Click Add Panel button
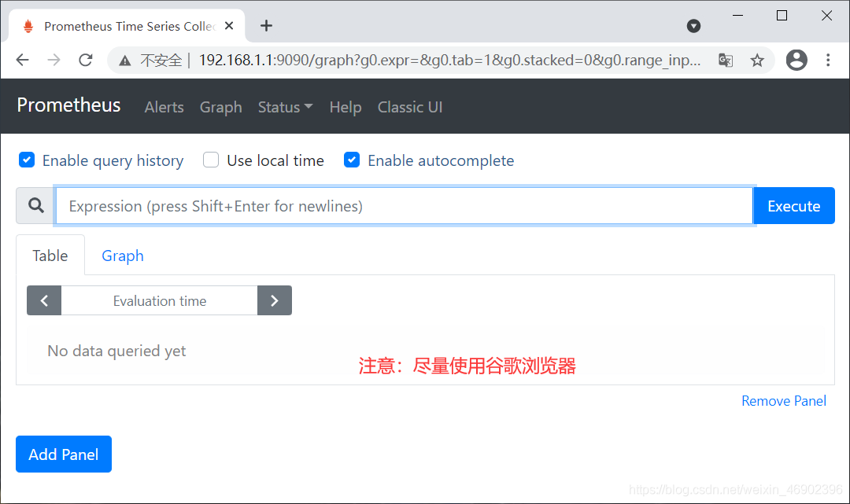This screenshot has width=850, height=504. pos(64,454)
